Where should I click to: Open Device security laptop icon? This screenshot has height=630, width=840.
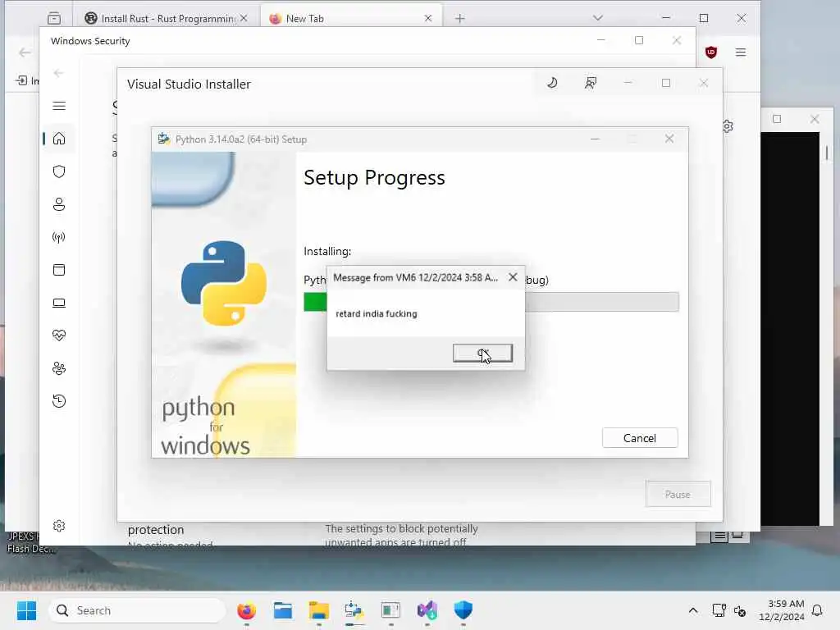tap(59, 303)
